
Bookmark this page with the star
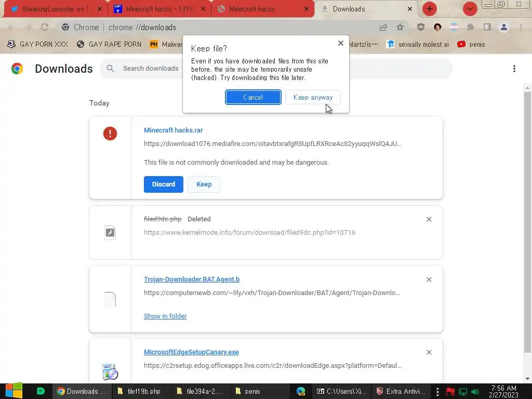point(400,27)
